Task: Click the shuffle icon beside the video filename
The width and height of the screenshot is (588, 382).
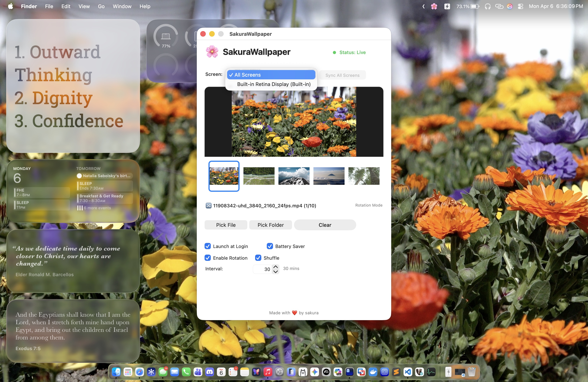Action: pos(208,206)
